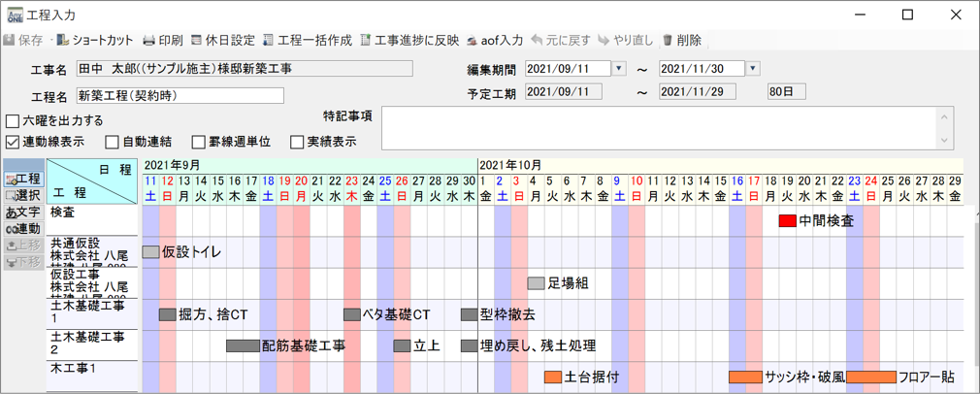Open the 編集期間 end date dropdown arrow

point(753,68)
